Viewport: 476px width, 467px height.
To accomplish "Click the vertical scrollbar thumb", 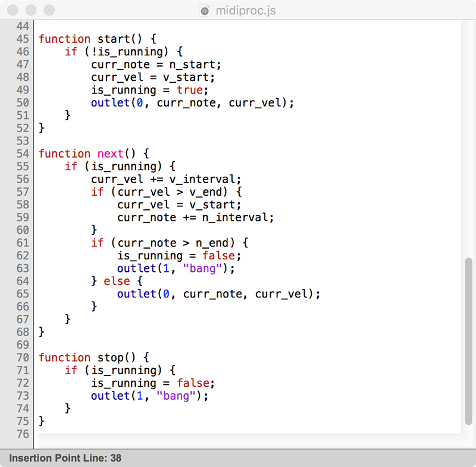I will pos(468,341).
